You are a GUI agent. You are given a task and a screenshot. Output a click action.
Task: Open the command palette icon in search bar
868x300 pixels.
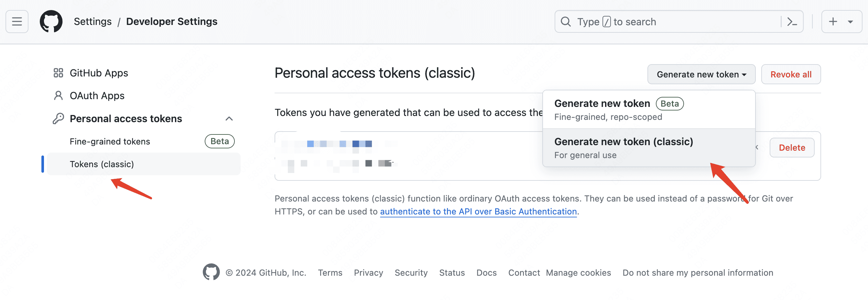(792, 22)
